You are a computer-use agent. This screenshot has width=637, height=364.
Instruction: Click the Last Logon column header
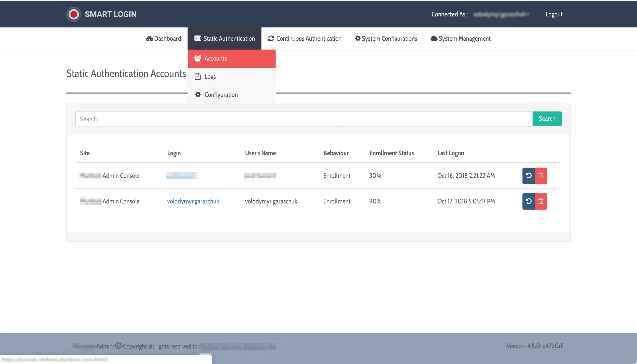click(450, 153)
